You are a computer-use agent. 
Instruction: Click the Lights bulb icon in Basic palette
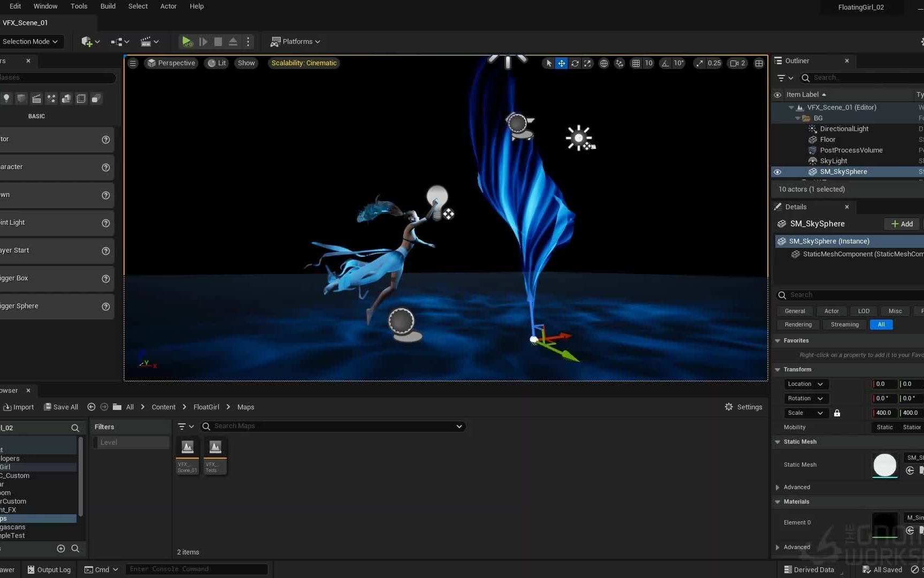6,98
